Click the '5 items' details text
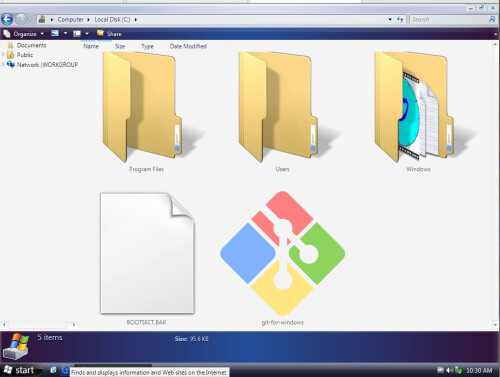The image size is (500, 377). pyautogui.click(x=50, y=337)
